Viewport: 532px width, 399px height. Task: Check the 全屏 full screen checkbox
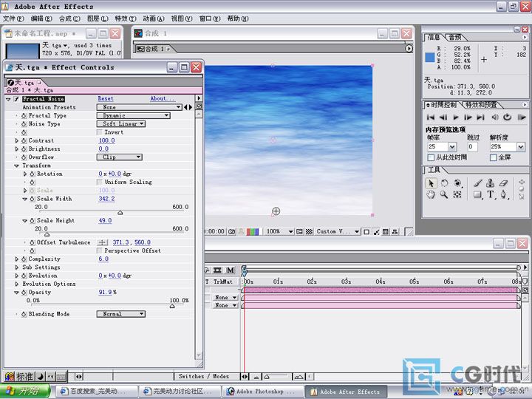click(494, 157)
